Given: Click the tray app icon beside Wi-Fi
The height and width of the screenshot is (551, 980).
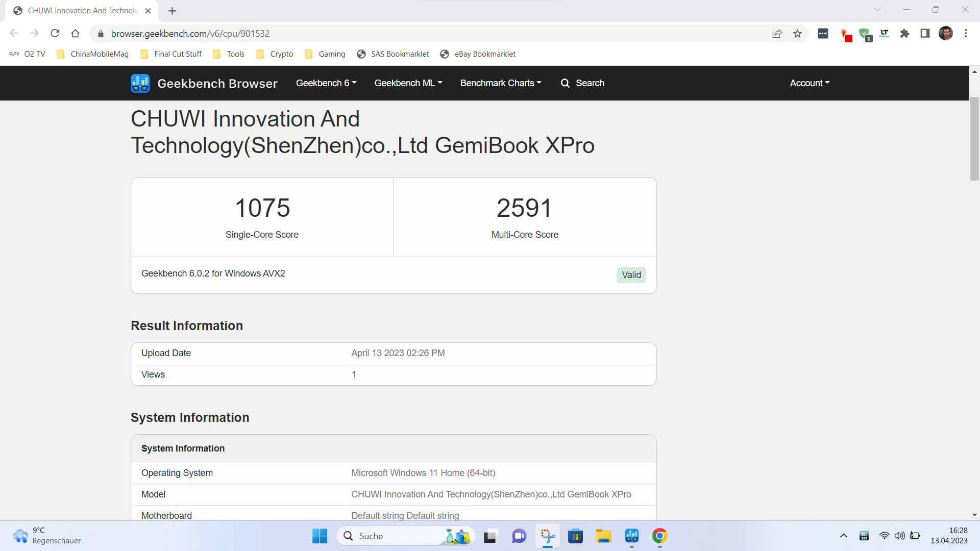Looking at the screenshot, I should (864, 536).
